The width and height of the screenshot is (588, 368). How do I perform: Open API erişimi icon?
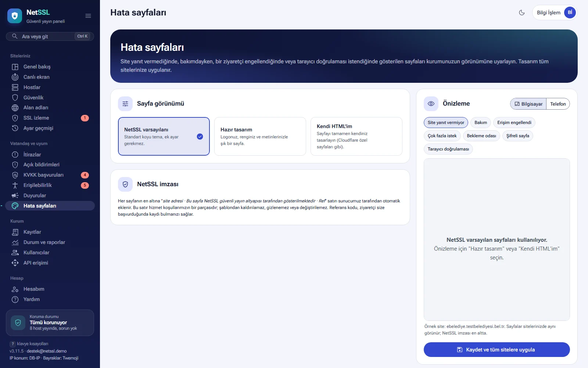click(15, 263)
